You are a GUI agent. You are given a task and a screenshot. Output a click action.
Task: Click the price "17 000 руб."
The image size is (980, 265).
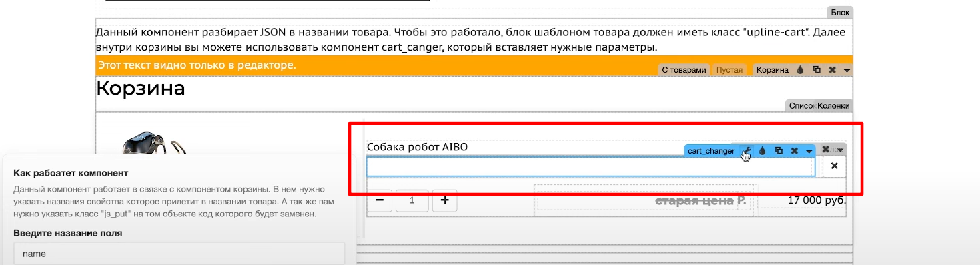817,200
